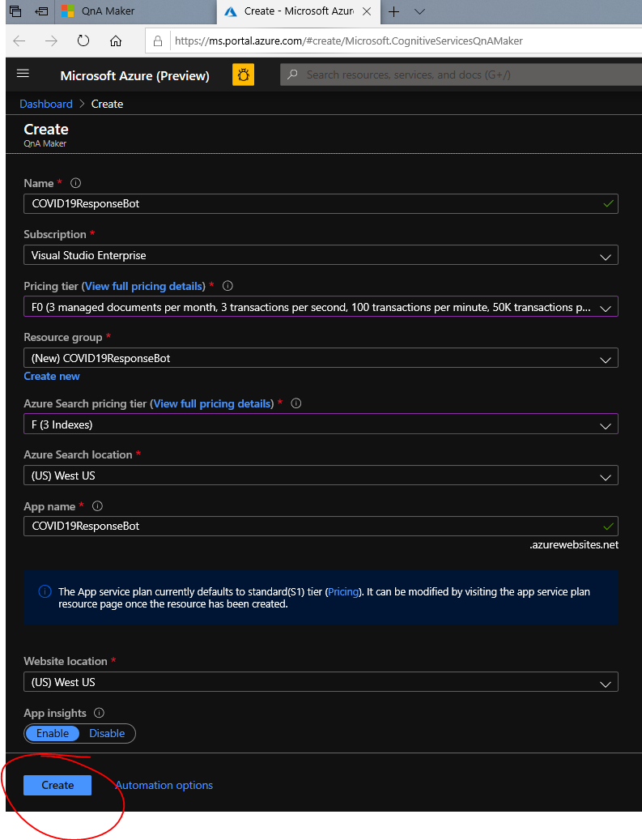This screenshot has width=642, height=840.
Task: Click the padlock site security icon
Action: tap(158, 41)
